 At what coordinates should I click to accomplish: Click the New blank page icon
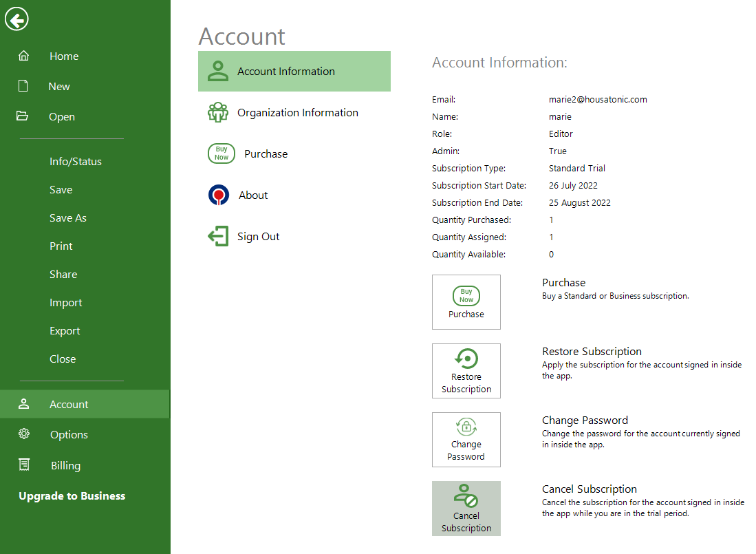point(23,86)
